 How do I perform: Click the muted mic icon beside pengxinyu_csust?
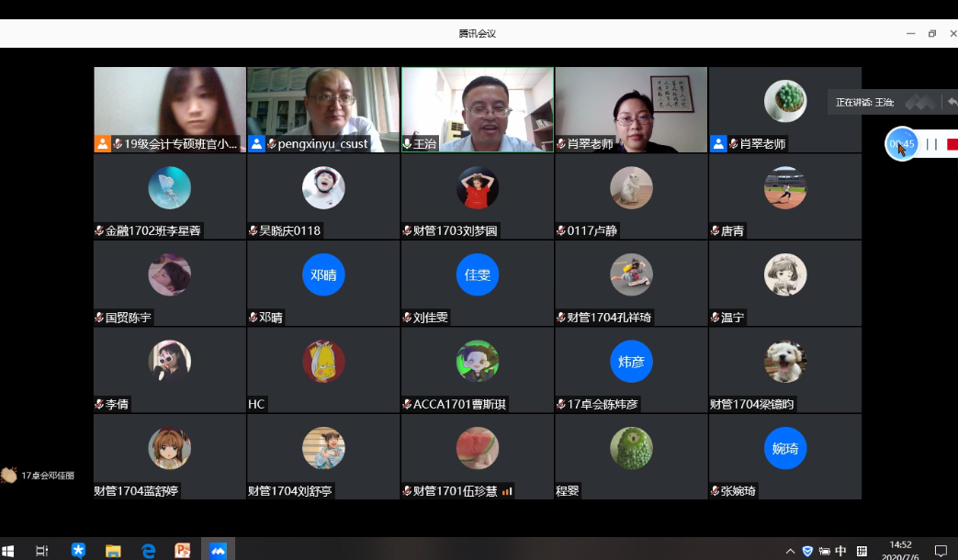[x=271, y=144]
